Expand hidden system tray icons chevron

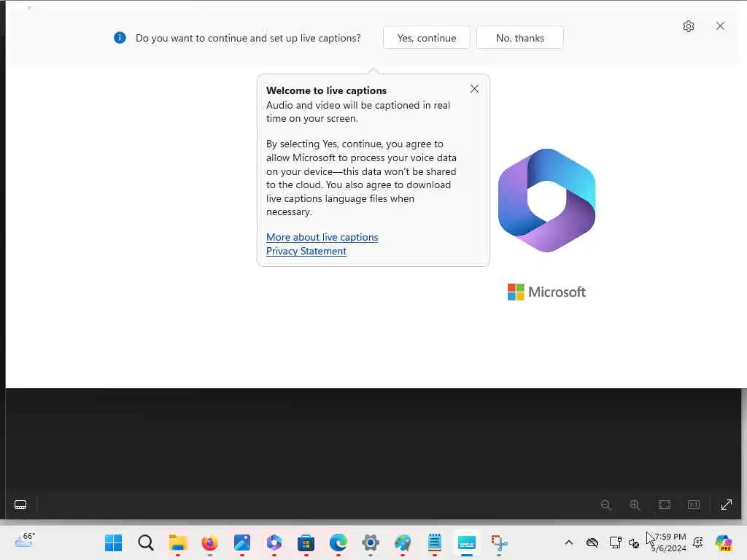pos(569,542)
